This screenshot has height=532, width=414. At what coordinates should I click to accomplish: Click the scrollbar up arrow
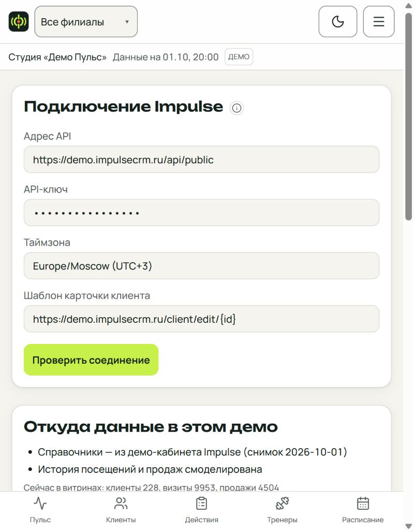409,6
